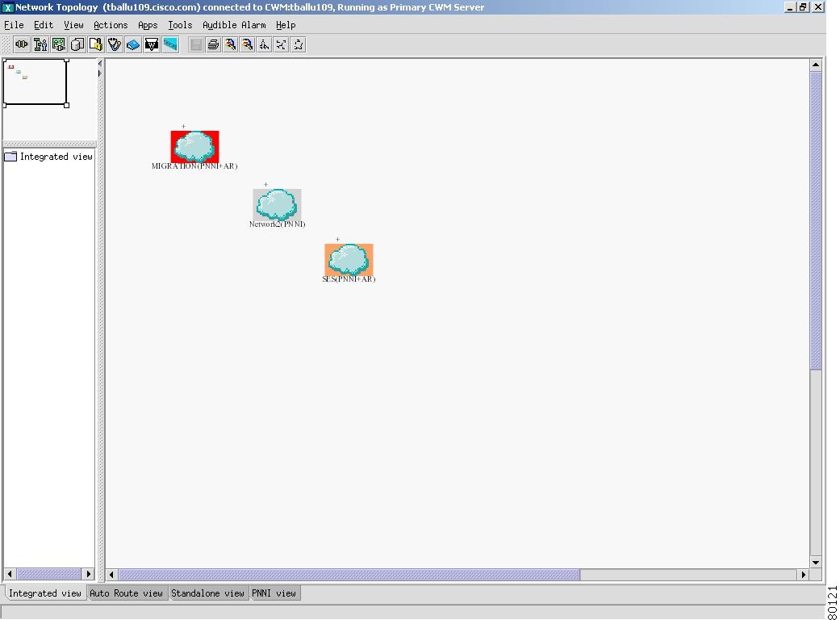Viewport: 840px width, 620px height.
Task: Print the topology map via printer icon
Action: click(x=212, y=44)
